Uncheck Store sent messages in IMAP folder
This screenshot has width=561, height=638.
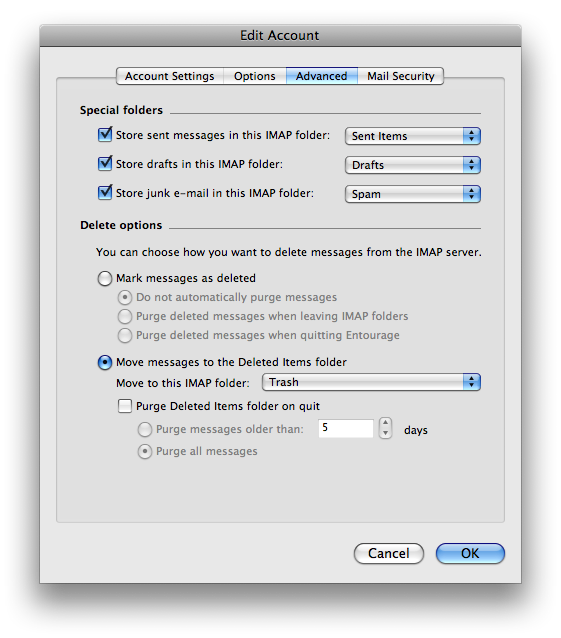[105, 135]
